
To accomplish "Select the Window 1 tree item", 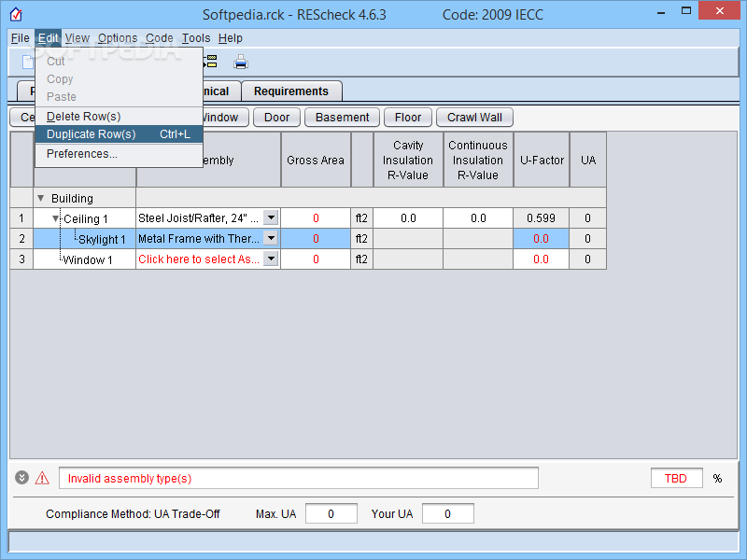I will pyautogui.click(x=88, y=259).
